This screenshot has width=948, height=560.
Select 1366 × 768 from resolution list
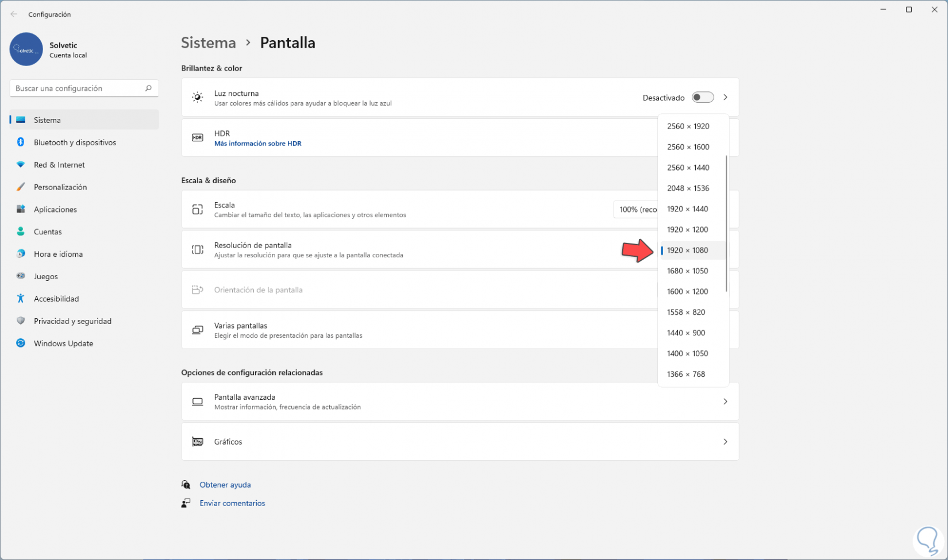[685, 374]
